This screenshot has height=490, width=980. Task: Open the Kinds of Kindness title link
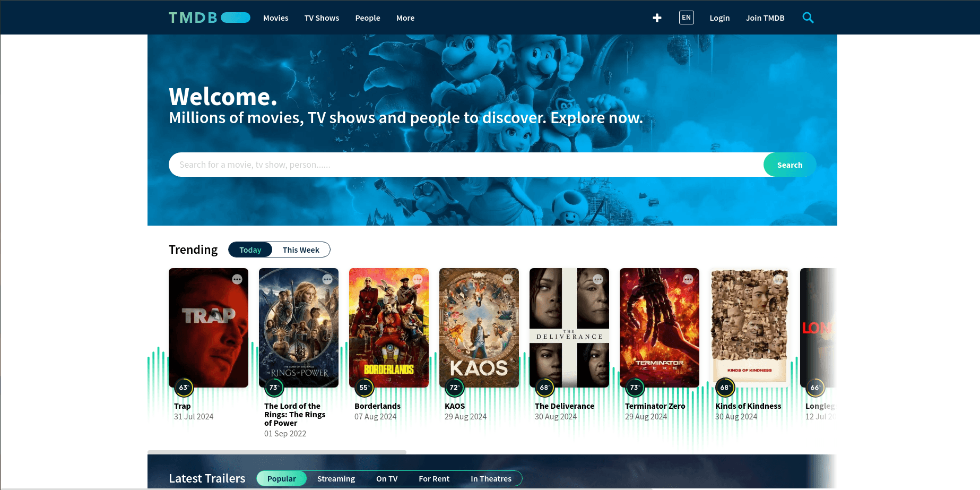point(748,406)
